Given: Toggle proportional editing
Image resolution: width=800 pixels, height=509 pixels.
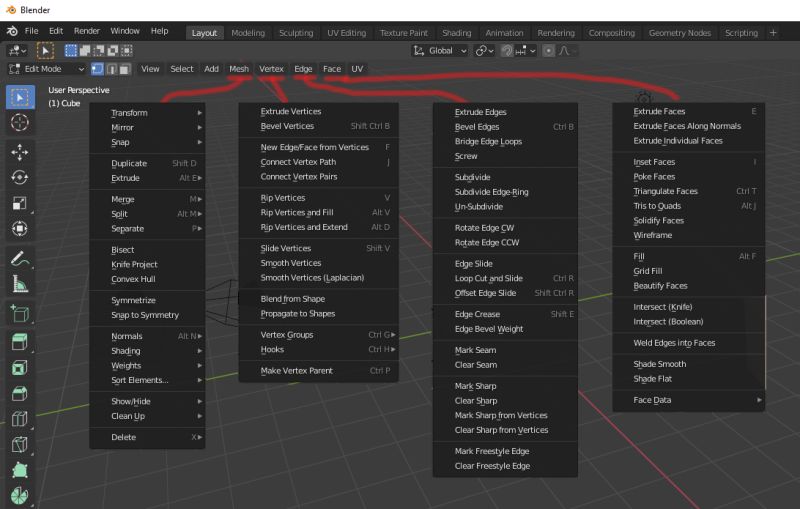Looking at the screenshot, I should tap(548, 50).
